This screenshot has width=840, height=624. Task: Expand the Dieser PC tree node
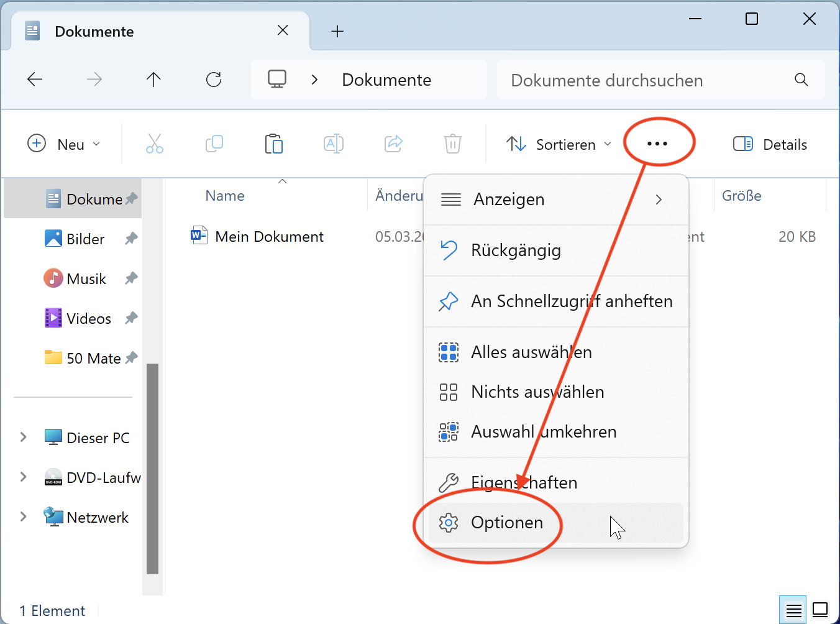(x=24, y=438)
